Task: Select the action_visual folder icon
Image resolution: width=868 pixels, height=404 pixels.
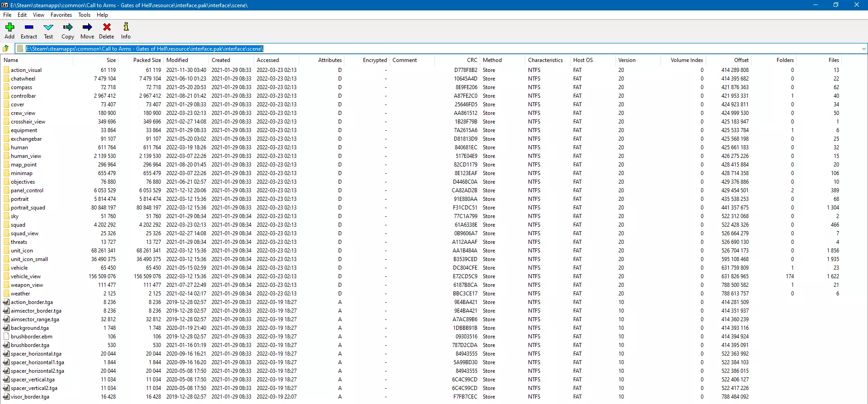Action: [6, 70]
